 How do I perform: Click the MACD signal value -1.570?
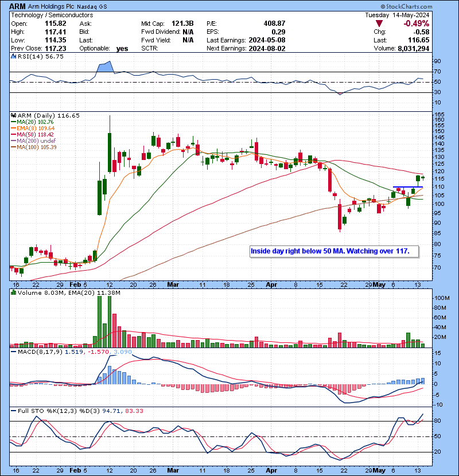98,352
